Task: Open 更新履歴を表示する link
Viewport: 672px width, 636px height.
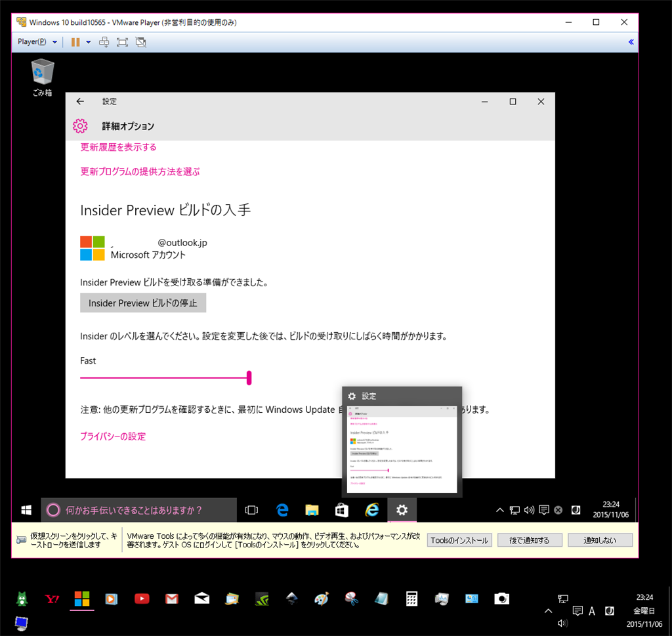Action: click(118, 147)
